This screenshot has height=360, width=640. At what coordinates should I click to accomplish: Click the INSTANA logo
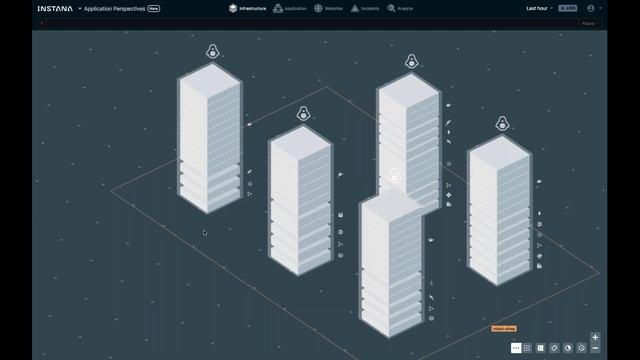click(x=55, y=9)
